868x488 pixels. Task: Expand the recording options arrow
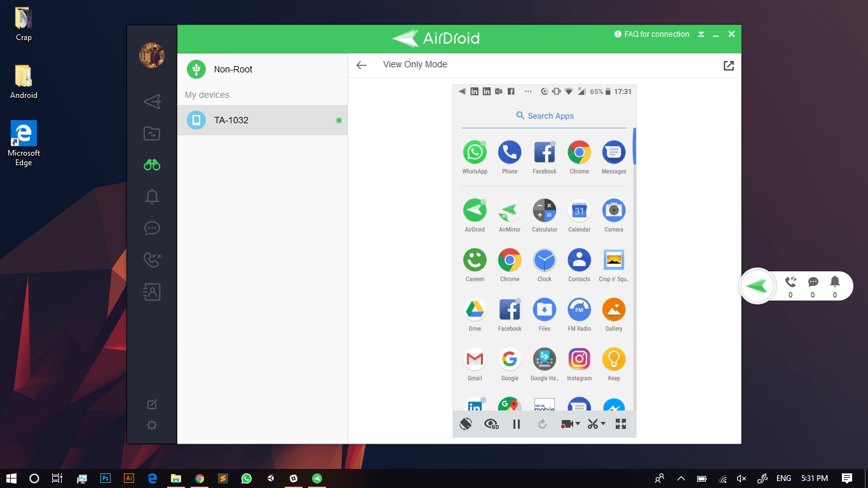click(x=578, y=424)
